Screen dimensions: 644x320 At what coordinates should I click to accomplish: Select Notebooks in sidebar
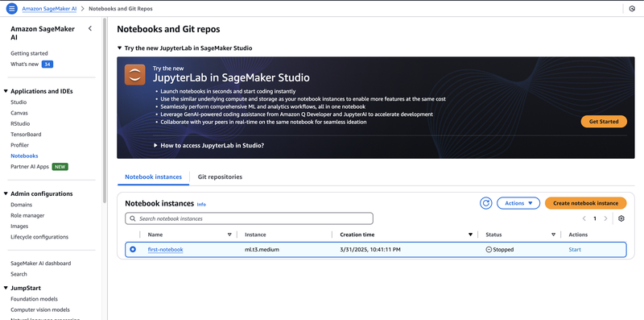click(24, 156)
